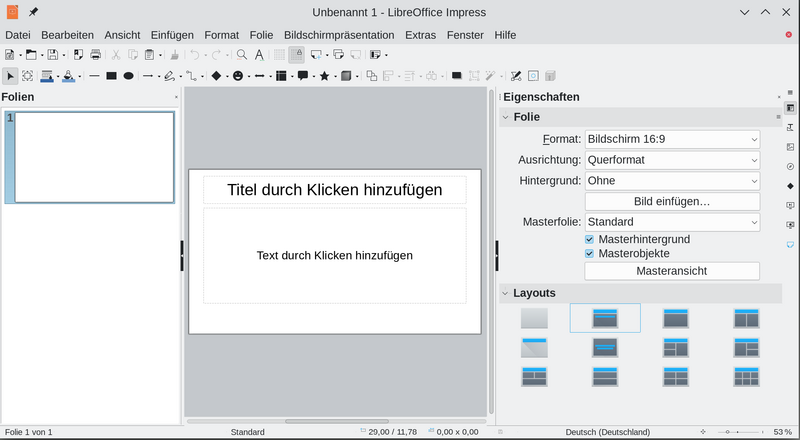Image resolution: width=800 pixels, height=440 pixels.
Task: Pick the straight Line drawing tool
Action: [94, 76]
